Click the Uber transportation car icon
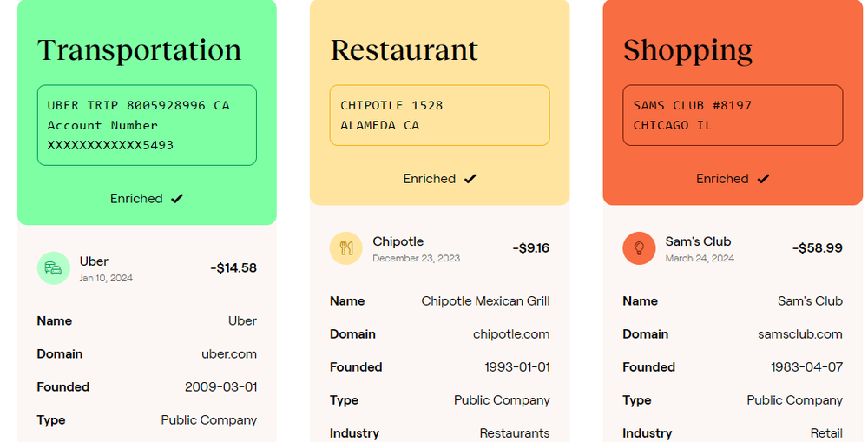The width and height of the screenshot is (868, 442). (x=54, y=268)
